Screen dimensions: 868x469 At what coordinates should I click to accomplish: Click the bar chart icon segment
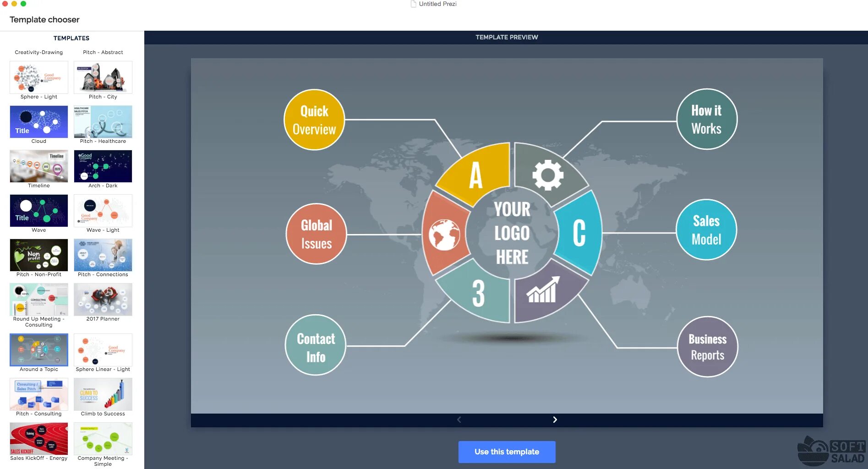pos(544,290)
